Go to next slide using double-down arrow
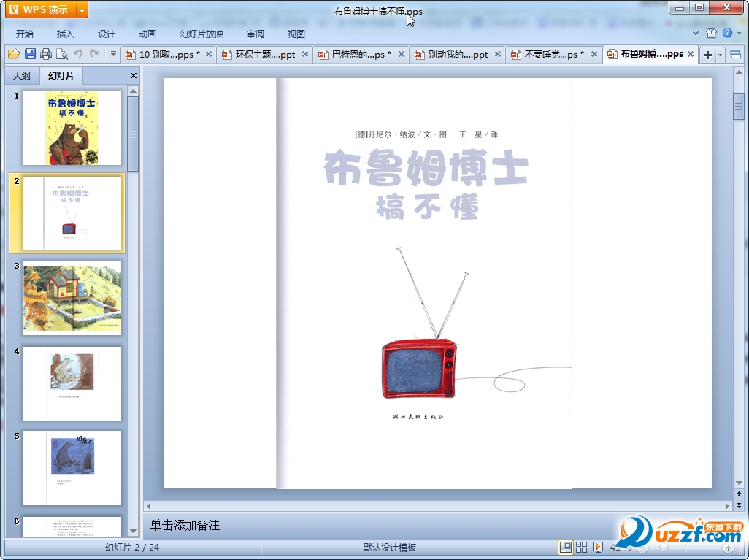749x560 pixels. (x=739, y=505)
